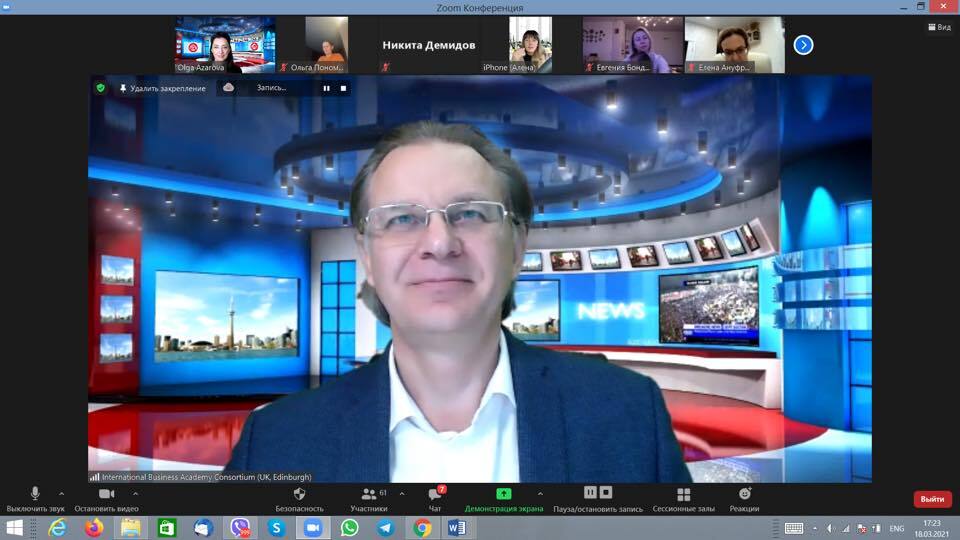Open the Реакции reactions menu

tap(745, 494)
